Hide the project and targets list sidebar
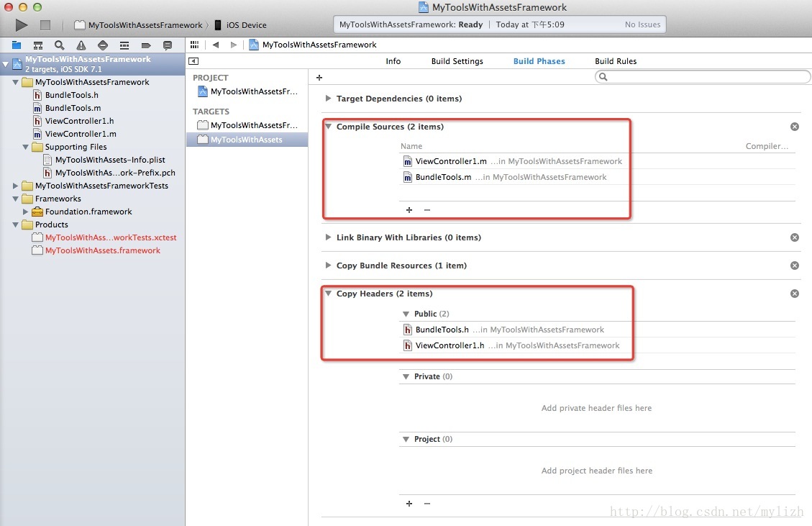 [x=193, y=61]
